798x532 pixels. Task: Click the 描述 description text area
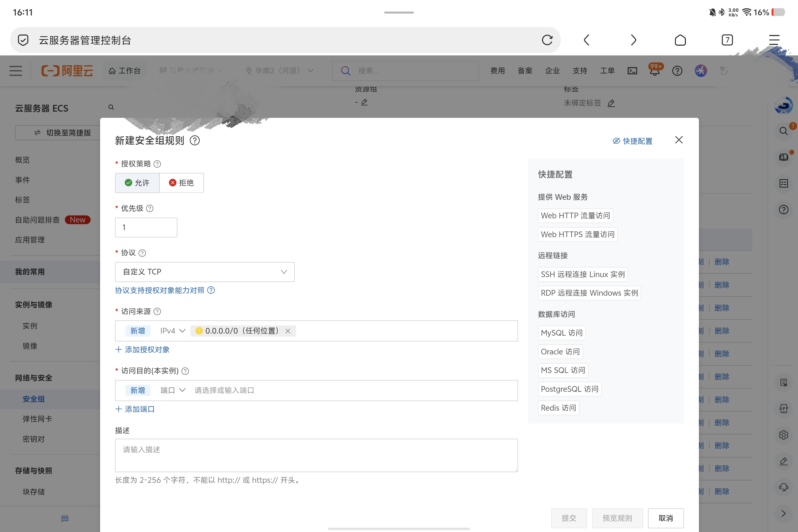tap(316, 455)
